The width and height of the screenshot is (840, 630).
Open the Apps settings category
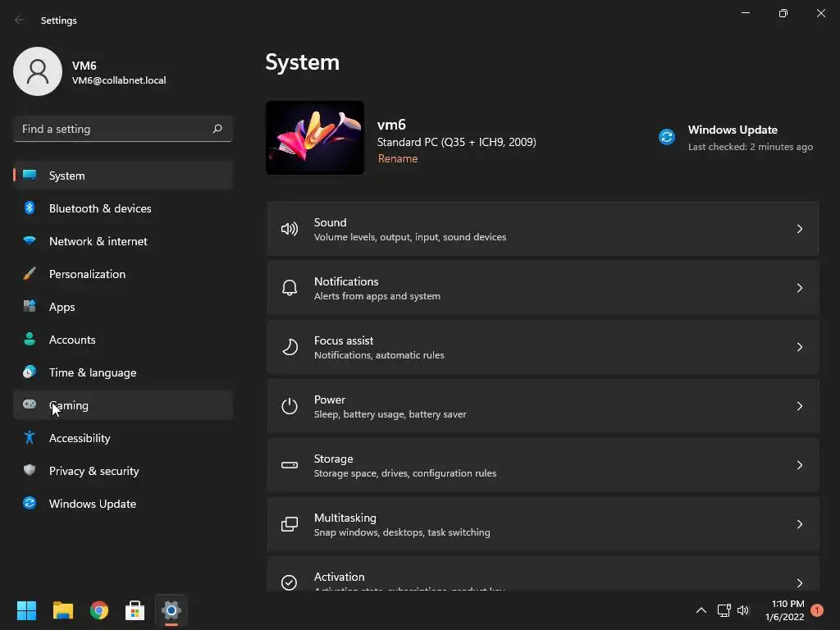tap(123, 307)
